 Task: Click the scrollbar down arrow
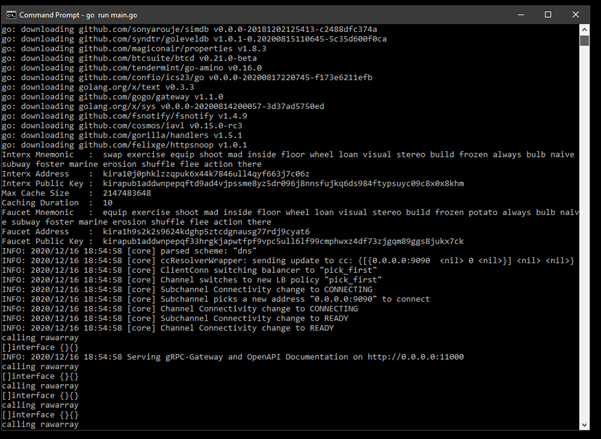(x=584, y=425)
